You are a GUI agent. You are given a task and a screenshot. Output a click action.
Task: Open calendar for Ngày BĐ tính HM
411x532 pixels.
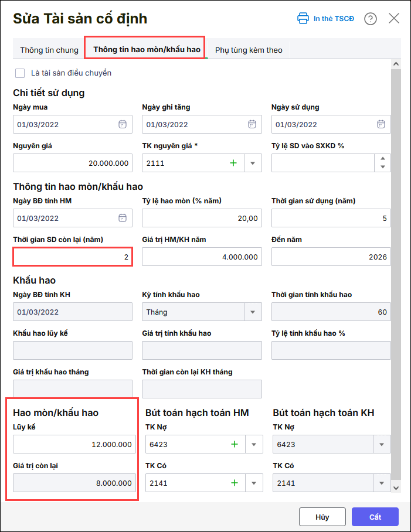pos(123,218)
